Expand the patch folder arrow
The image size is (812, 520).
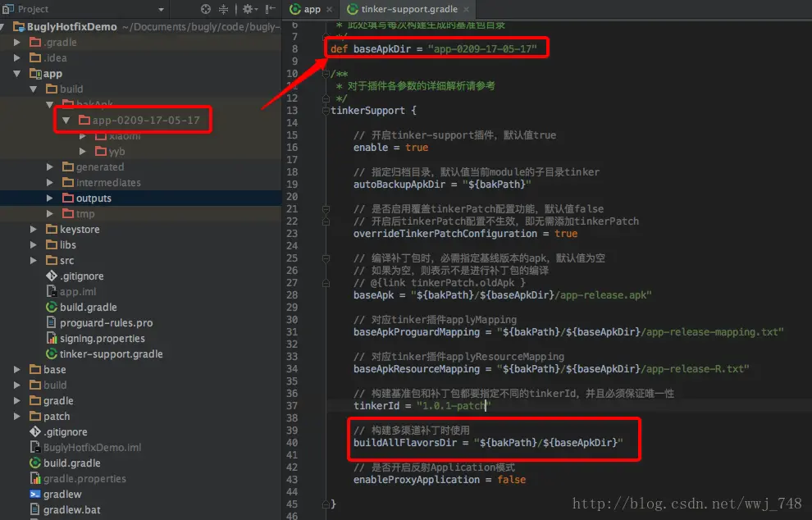17,416
